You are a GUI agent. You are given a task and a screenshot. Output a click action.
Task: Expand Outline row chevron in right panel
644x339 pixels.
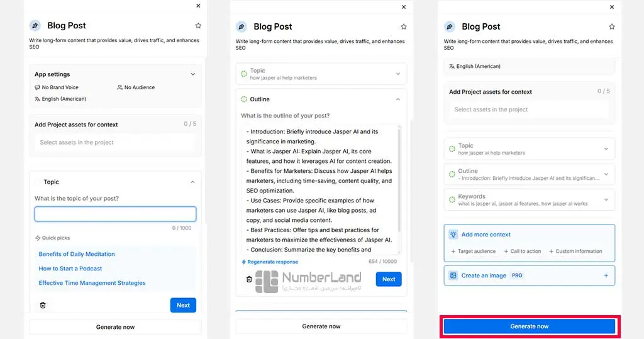[x=606, y=174]
